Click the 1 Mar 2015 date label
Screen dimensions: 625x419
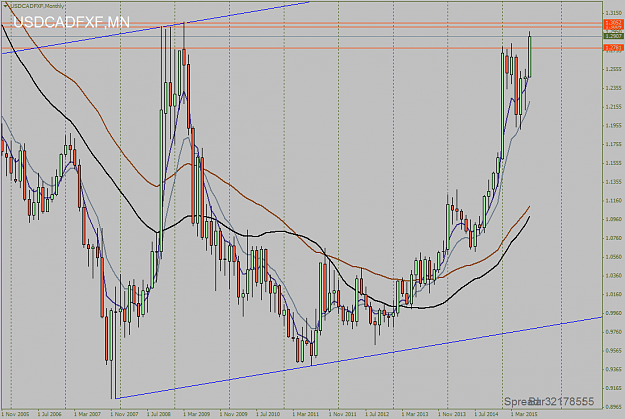point(524,414)
